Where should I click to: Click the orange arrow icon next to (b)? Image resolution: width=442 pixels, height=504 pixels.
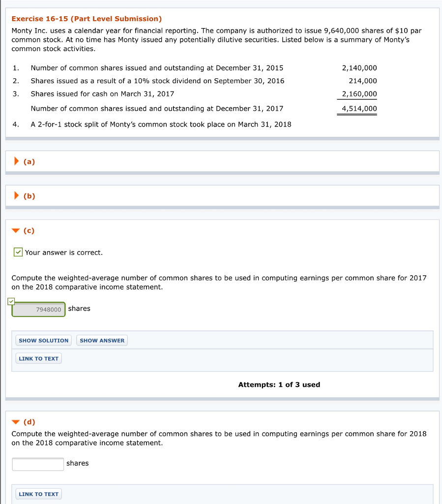point(17,196)
